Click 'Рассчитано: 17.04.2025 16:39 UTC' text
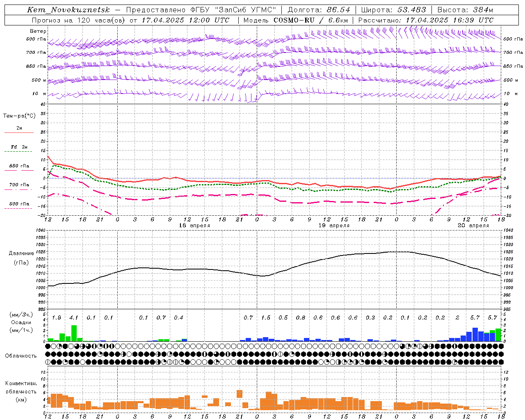This screenshot has width=525, height=420. (x=426, y=20)
